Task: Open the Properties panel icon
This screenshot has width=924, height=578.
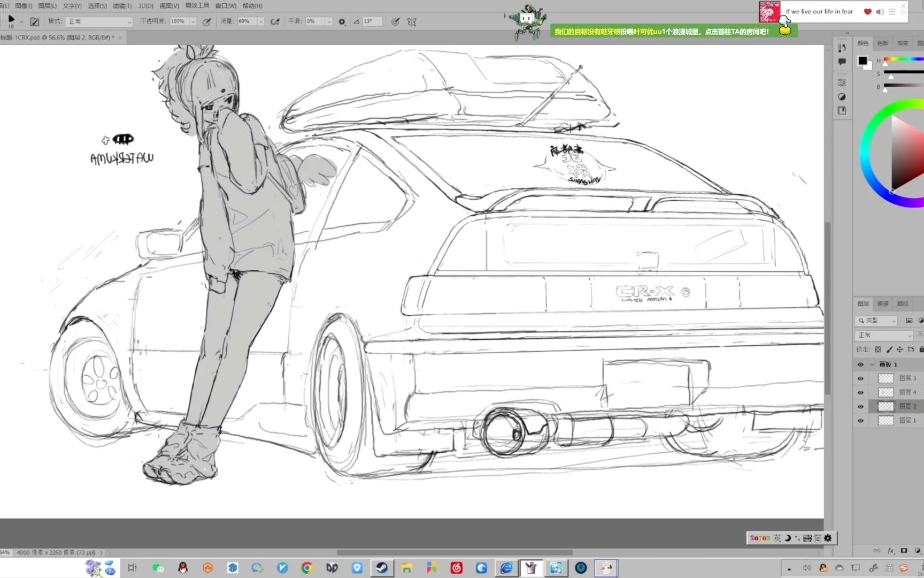Action: 842,82
